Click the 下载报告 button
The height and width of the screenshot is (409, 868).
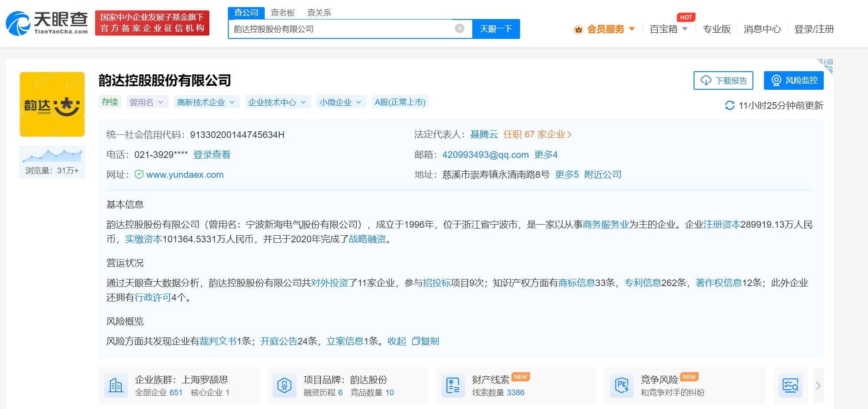723,80
